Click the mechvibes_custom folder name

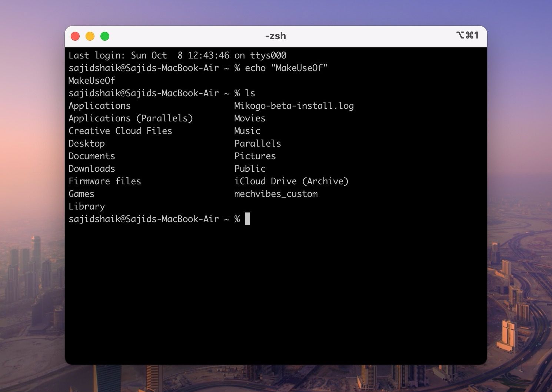[276, 194]
